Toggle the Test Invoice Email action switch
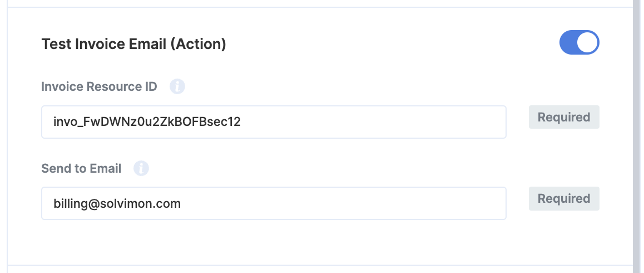This screenshot has width=644, height=273. [x=579, y=43]
